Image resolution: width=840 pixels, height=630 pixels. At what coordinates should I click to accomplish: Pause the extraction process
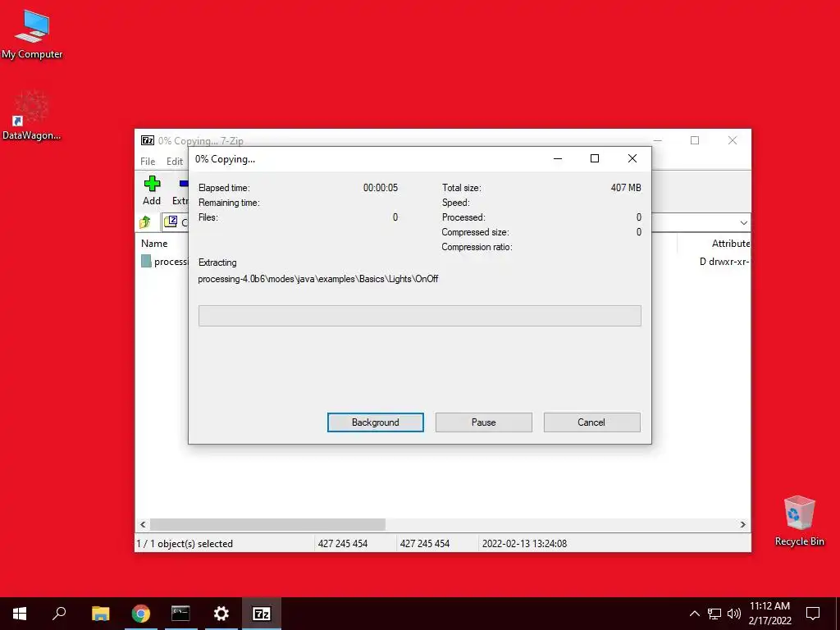coord(483,422)
